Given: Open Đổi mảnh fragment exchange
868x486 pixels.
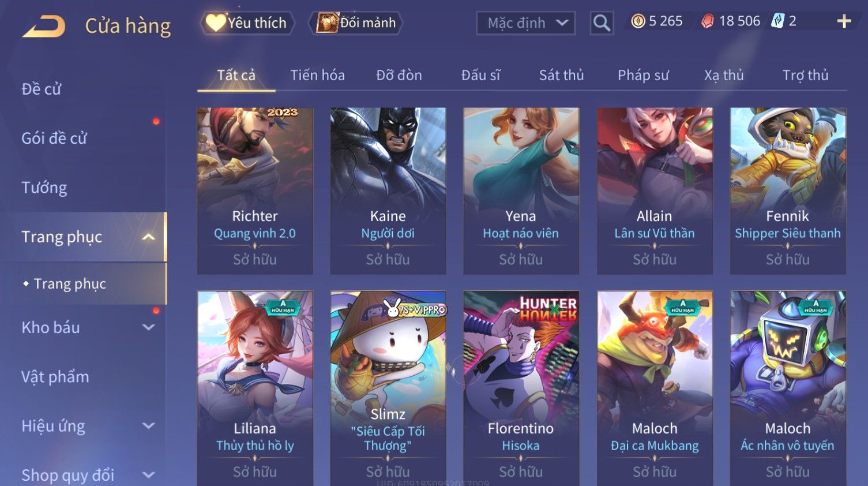Looking at the screenshot, I should pos(356,23).
